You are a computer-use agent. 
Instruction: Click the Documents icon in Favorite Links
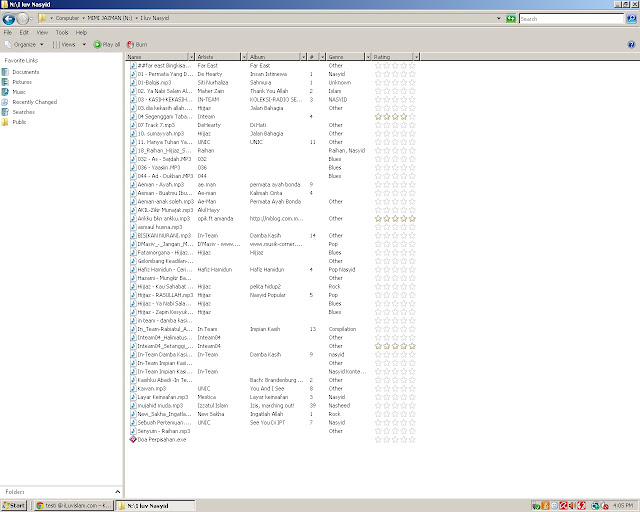[x=5, y=72]
